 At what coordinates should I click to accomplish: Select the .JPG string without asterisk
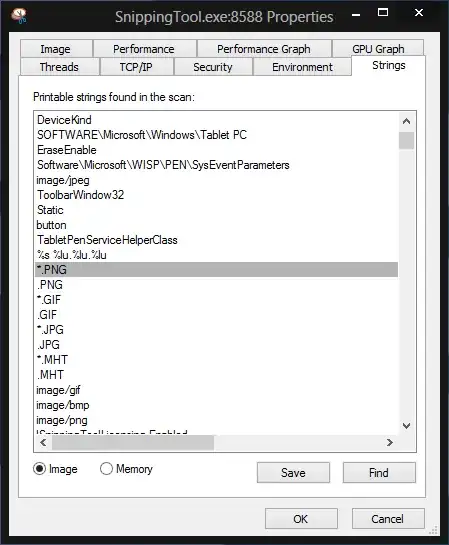[x=217, y=344]
